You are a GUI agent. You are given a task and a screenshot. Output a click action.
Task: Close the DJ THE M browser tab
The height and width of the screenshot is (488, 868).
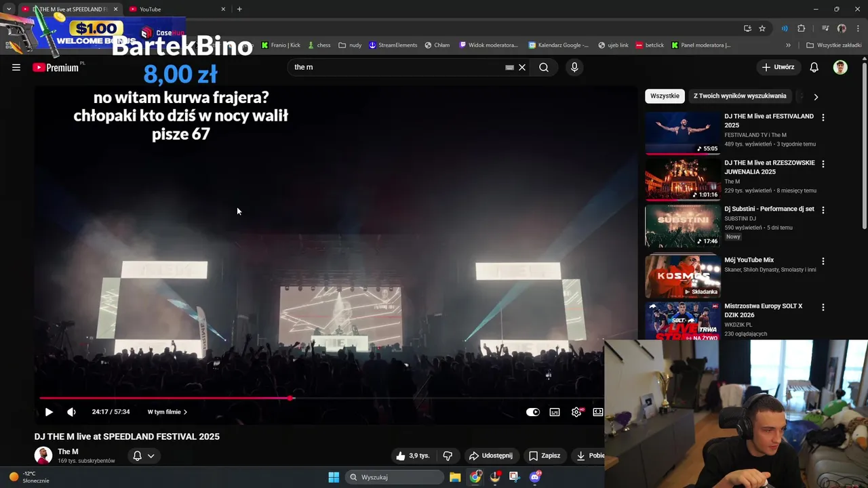[115, 9]
